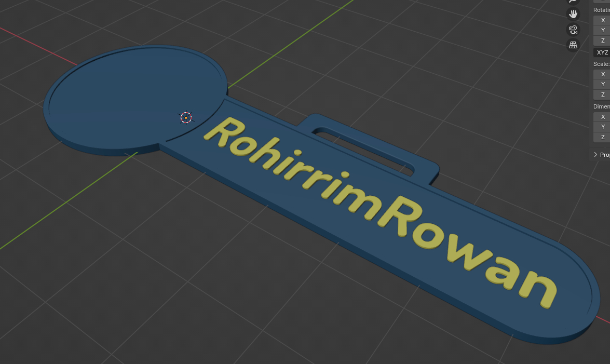The image size is (610, 364).
Task: Click the pan hand icon
Action: pyautogui.click(x=573, y=14)
